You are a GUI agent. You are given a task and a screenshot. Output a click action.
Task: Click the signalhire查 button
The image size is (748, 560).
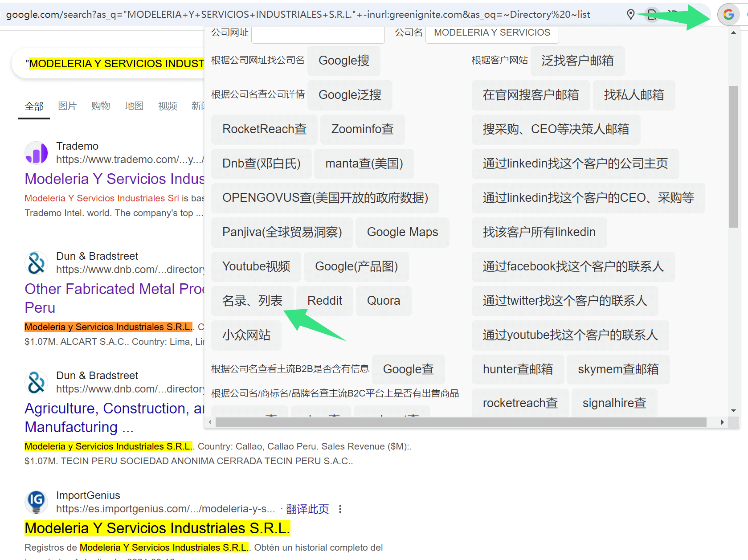click(x=614, y=403)
